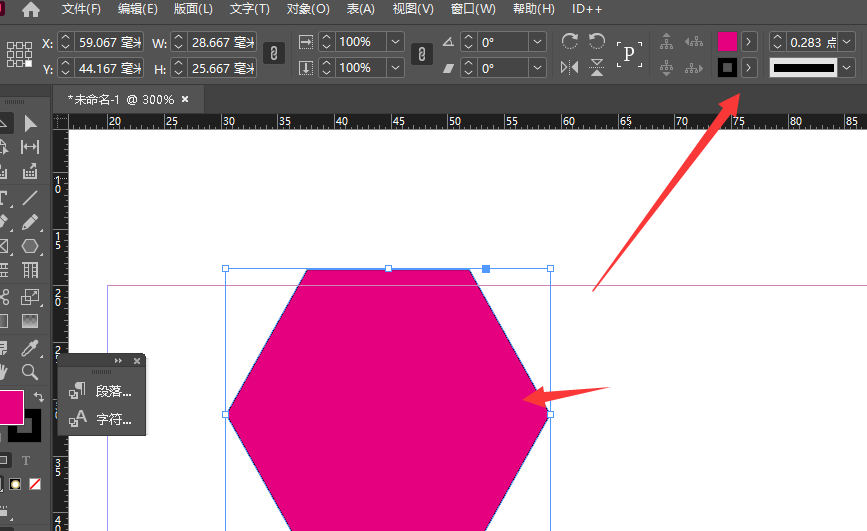Open the 对象(O) menu
The height and width of the screenshot is (531, 867).
pos(308,9)
